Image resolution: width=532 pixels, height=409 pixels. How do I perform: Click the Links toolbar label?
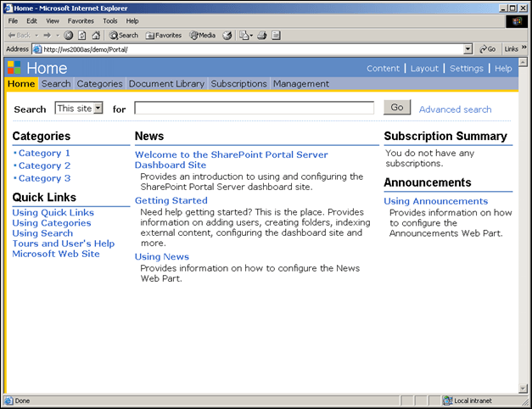pyautogui.click(x=511, y=49)
